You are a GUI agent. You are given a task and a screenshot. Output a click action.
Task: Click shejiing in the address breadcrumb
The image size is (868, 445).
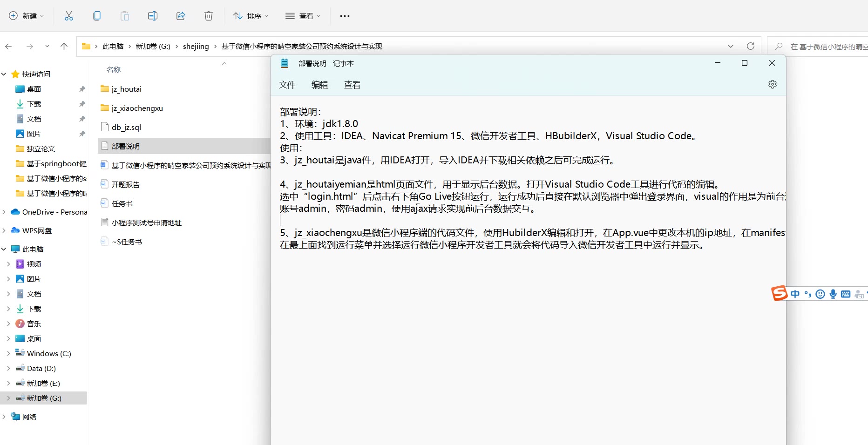pyautogui.click(x=196, y=46)
